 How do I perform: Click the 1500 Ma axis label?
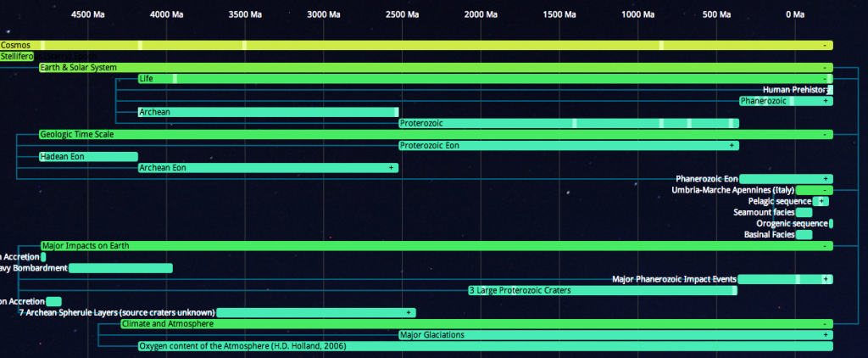point(559,15)
